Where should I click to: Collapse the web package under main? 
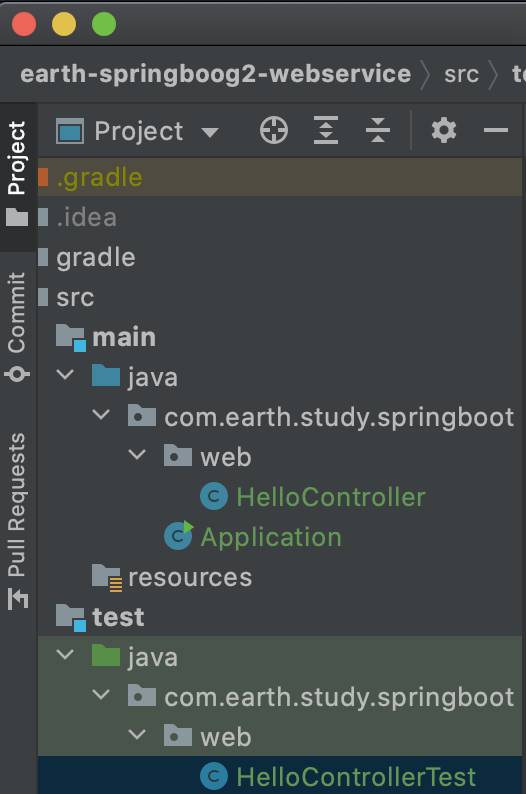tap(137, 454)
